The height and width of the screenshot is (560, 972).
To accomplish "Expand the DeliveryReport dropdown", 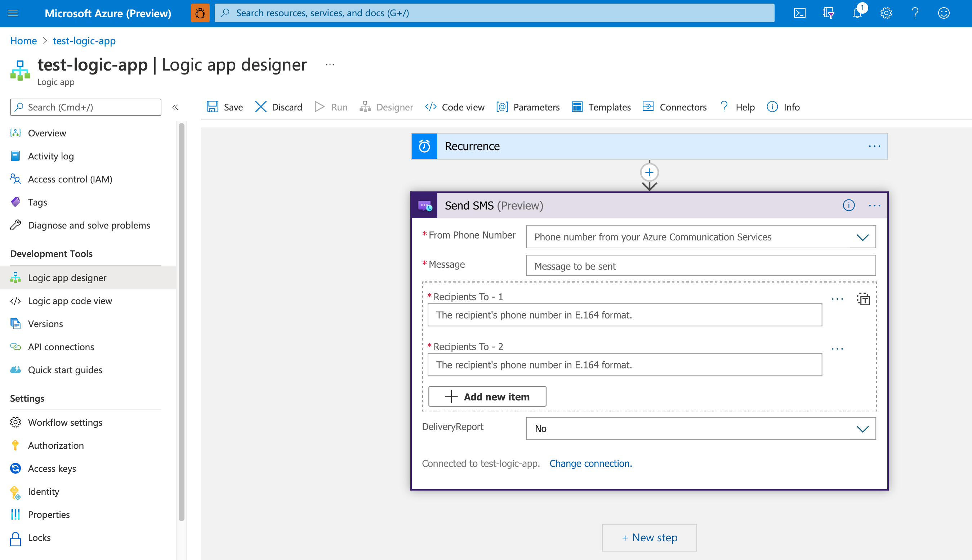I will 862,428.
